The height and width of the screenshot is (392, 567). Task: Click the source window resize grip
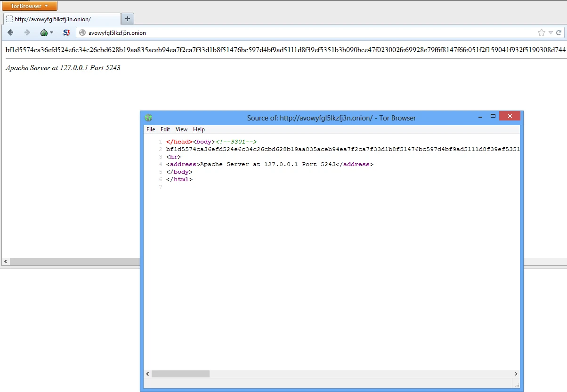pos(517,385)
